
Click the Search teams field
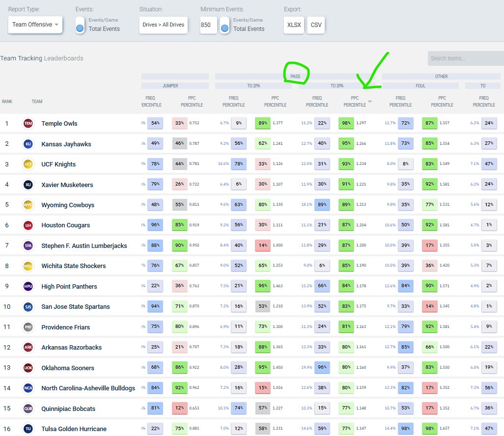(x=466, y=58)
